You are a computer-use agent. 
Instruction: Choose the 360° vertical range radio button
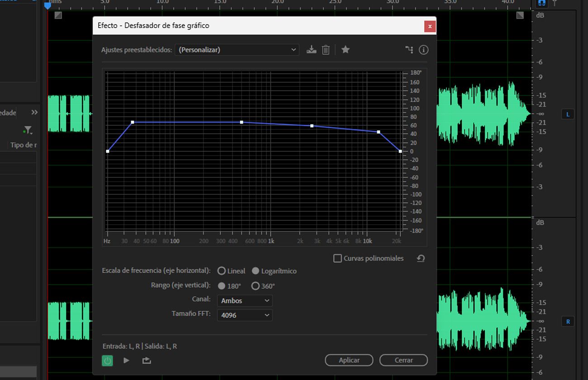pyautogui.click(x=256, y=286)
